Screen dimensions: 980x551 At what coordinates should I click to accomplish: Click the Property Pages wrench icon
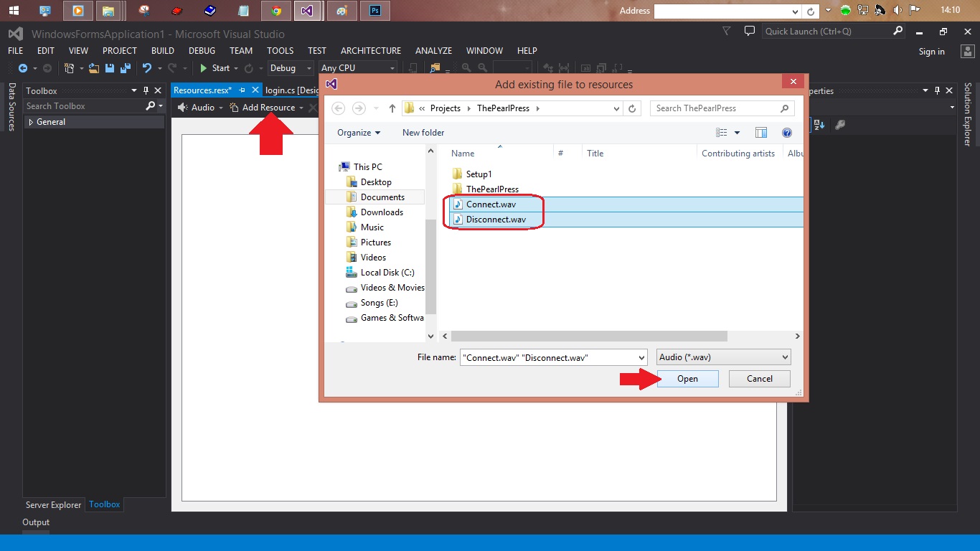coord(840,125)
